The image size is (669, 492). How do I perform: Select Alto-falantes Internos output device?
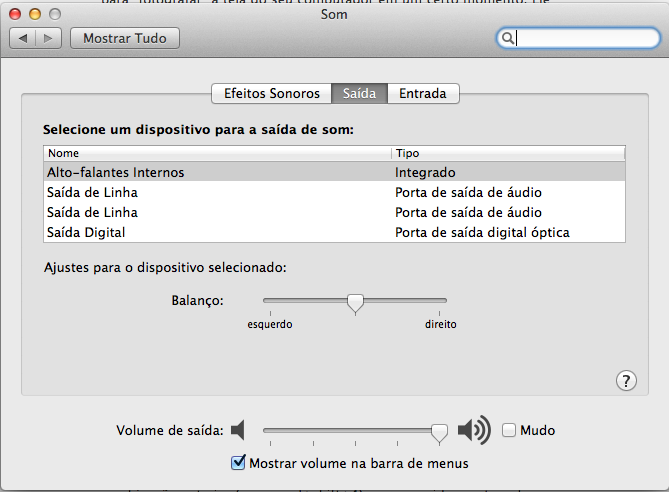[x=115, y=172]
